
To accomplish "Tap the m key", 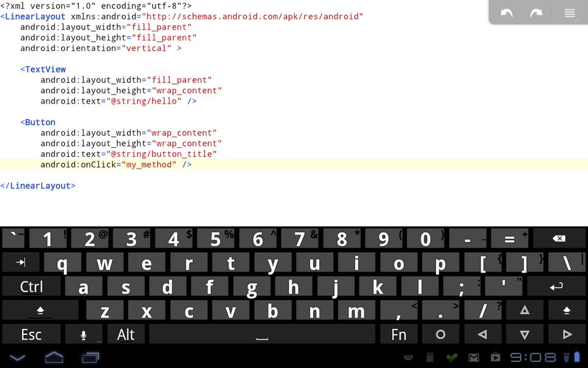I will click(x=356, y=310).
